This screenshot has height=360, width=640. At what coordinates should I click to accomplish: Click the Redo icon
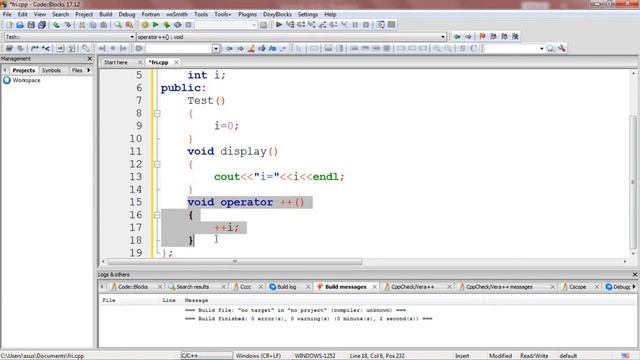click(x=67, y=25)
